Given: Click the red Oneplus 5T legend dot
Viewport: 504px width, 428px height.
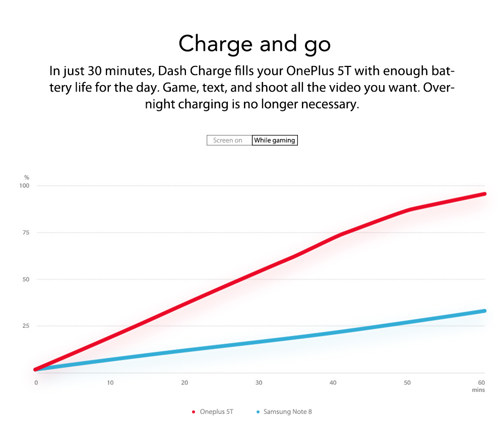Looking at the screenshot, I should (194, 412).
